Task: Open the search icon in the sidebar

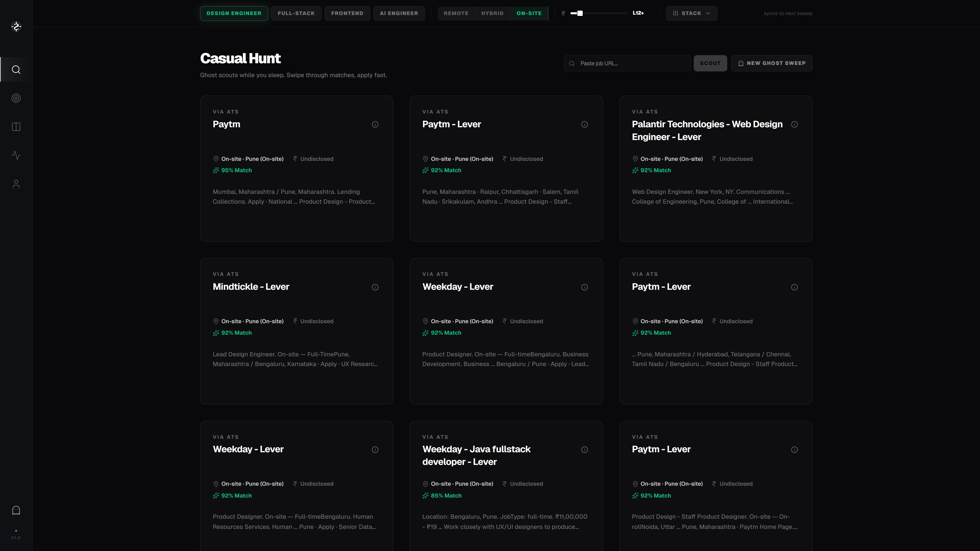Action: [16, 70]
